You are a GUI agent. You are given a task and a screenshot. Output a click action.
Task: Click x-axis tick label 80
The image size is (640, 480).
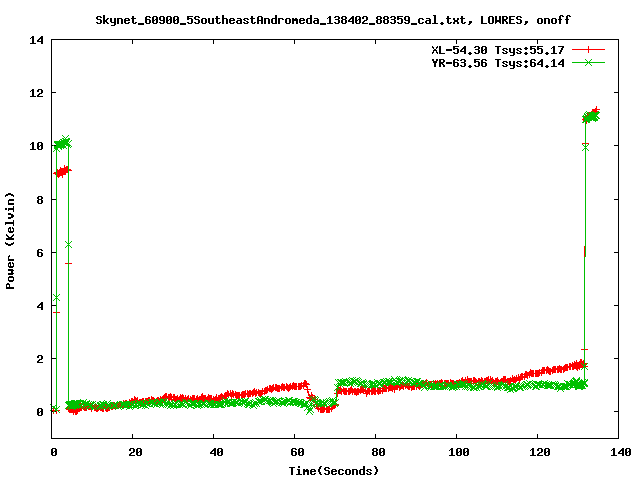point(378,452)
